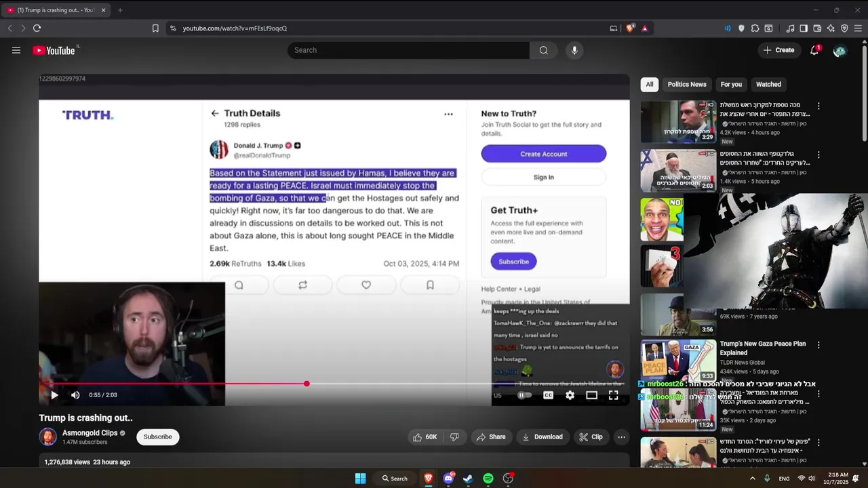Open the Windows Start menu
Screen dimensions: 868x488
(360, 479)
